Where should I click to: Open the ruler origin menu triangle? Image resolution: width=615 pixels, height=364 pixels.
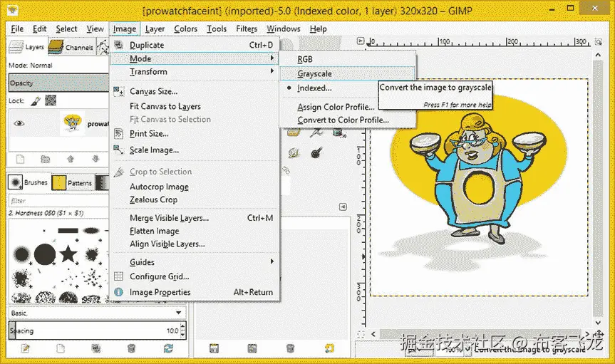point(361,41)
